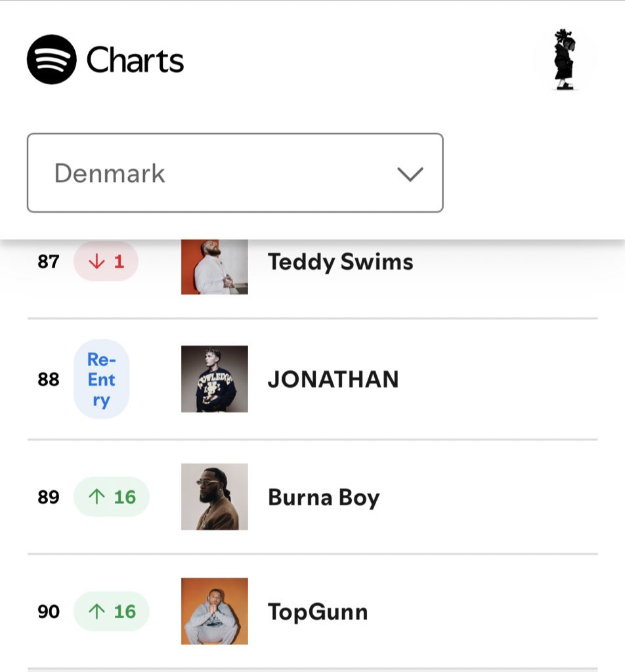
Task: Click the red down 1 badge
Action: [x=106, y=261]
